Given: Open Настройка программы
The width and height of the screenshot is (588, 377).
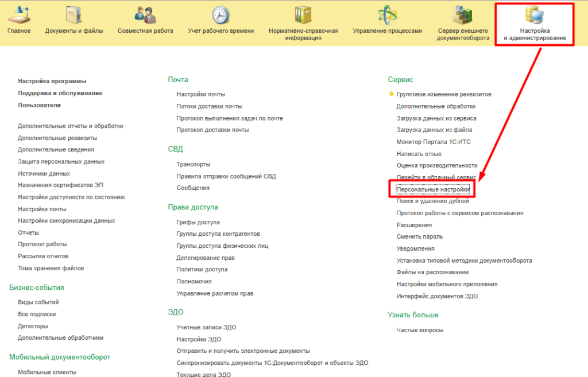Looking at the screenshot, I should pos(52,81).
